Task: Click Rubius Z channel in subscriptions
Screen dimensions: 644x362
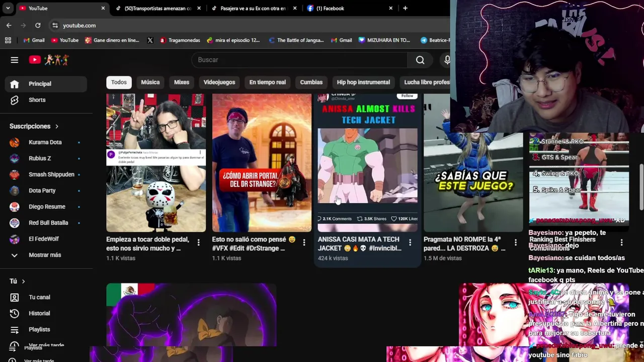Action: click(x=46, y=158)
